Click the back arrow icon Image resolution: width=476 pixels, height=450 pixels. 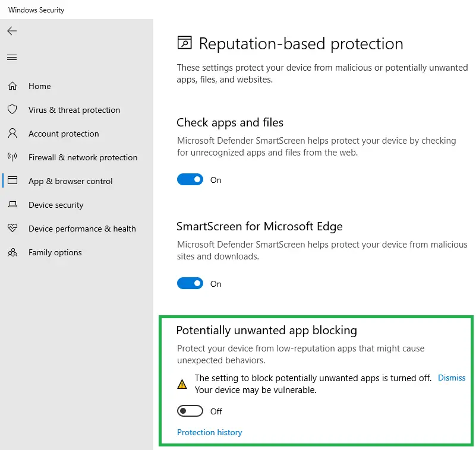click(12, 31)
